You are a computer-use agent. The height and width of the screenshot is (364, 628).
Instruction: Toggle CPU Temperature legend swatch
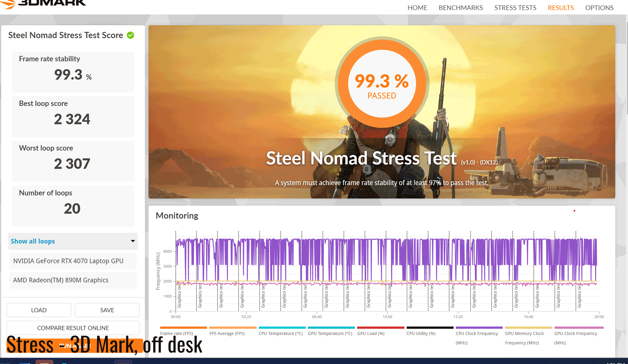pyautogui.click(x=282, y=328)
